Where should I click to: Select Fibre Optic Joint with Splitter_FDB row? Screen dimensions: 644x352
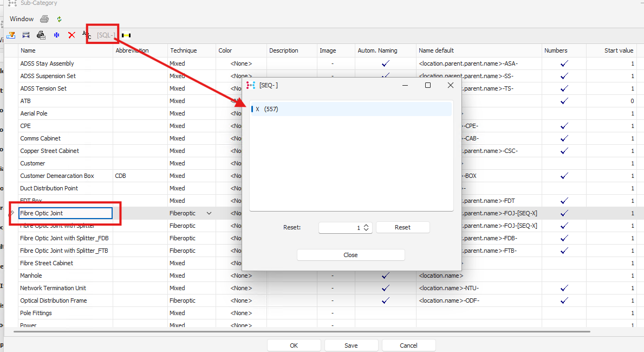64,238
